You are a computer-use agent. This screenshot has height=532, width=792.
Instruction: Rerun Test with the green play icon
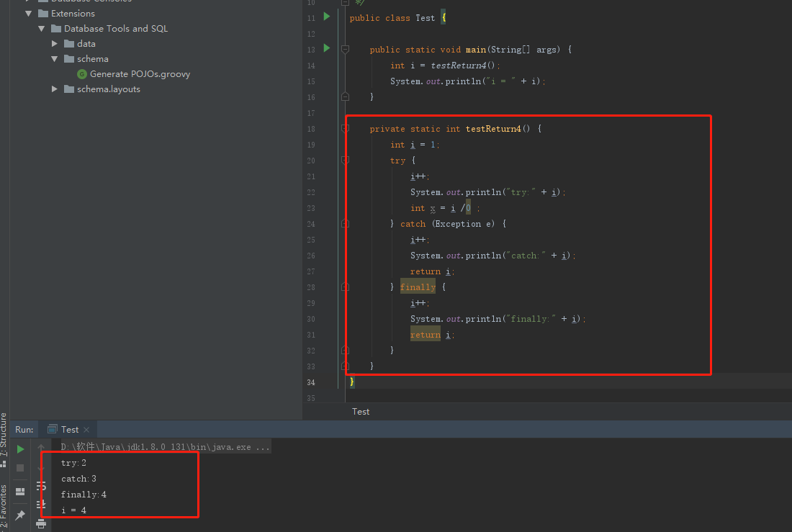[20, 449]
